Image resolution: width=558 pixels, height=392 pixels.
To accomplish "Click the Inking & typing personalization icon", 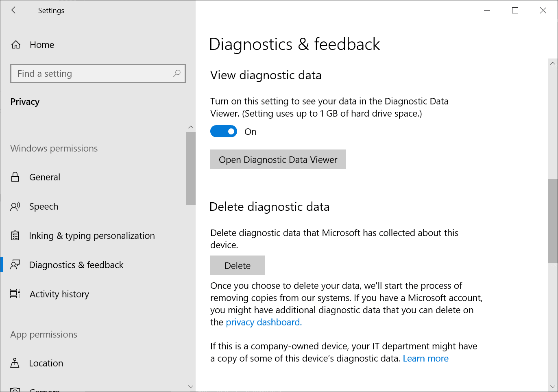I will (15, 235).
